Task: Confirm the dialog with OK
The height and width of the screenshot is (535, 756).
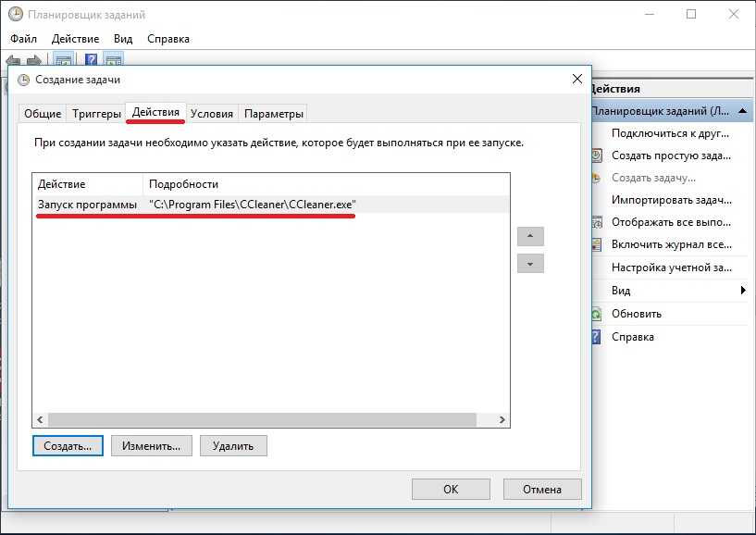Action: 451,489
